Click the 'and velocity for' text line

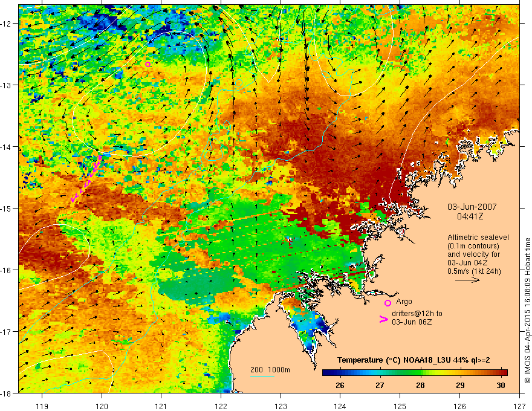[473, 254]
